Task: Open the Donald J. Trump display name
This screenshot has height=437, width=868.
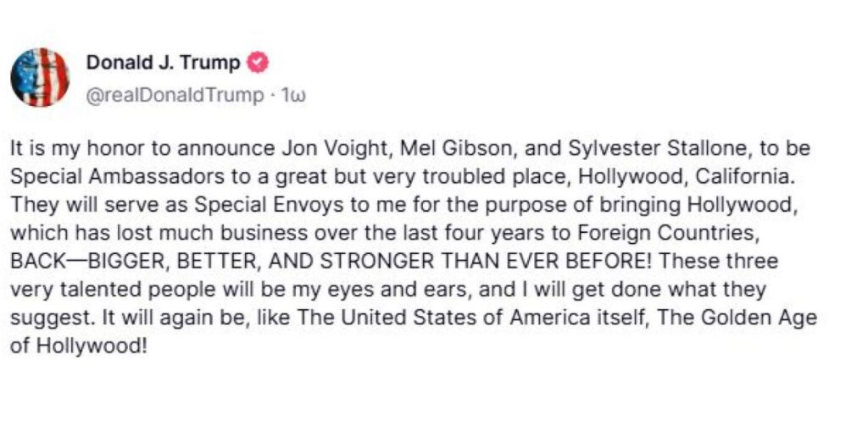Action: point(163,64)
